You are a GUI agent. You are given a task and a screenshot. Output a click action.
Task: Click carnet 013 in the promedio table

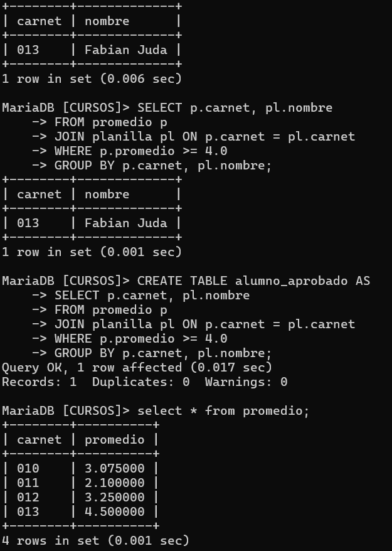[x=28, y=511]
